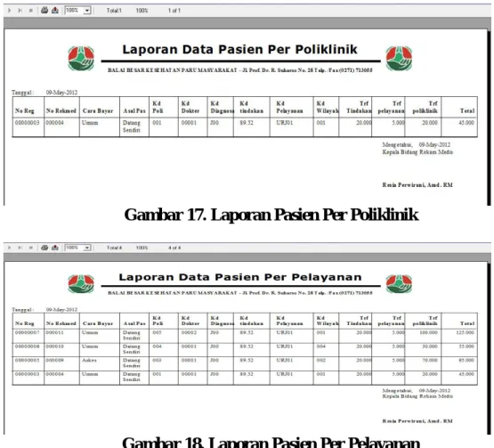Click the '000010' rekmed cell
Image resolution: width=494 pixels, height=448 pixels.
(x=55, y=346)
